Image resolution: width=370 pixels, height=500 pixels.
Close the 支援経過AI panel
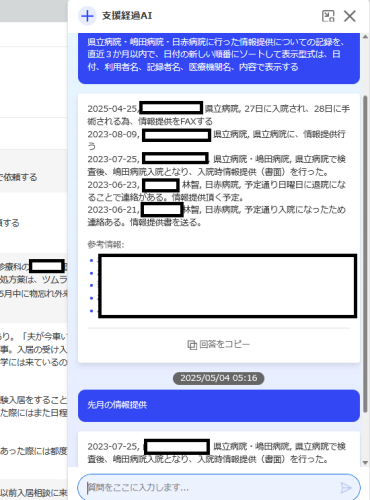pyautogui.click(x=350, y=16)
